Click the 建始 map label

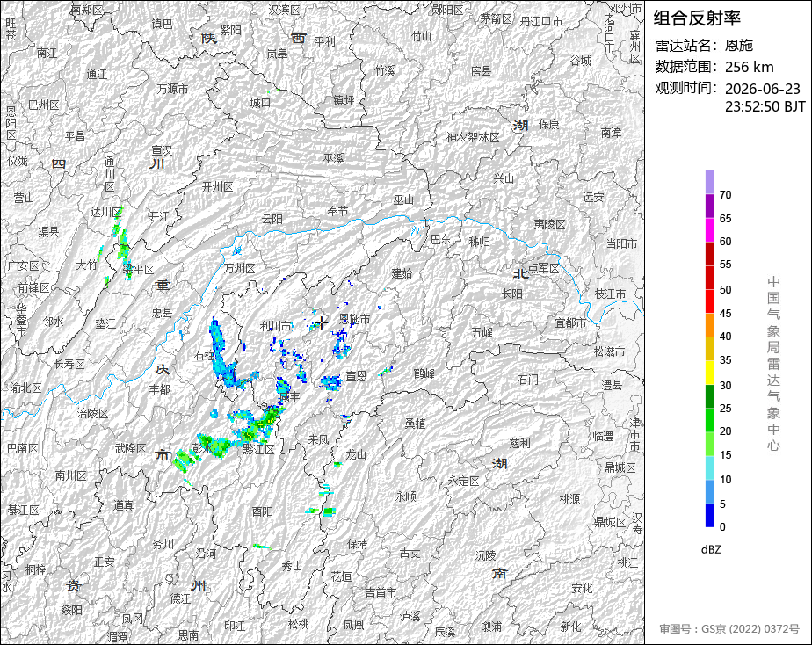(402, 273)
